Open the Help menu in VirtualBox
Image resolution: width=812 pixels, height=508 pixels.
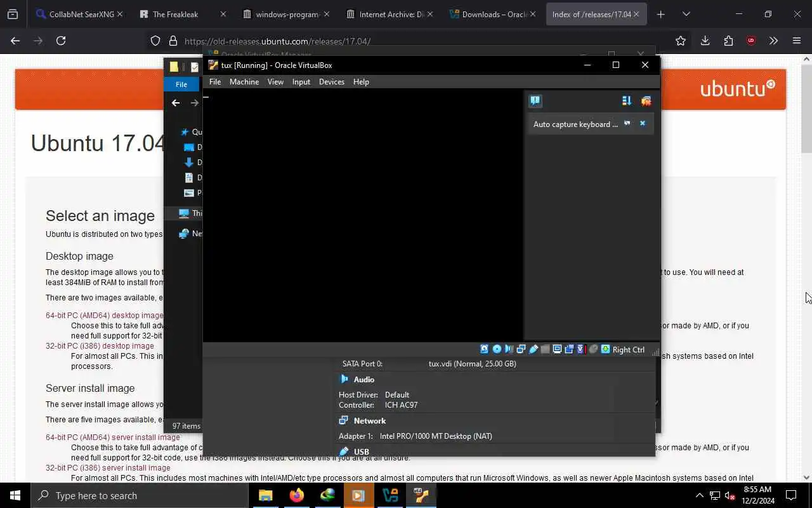361,82
